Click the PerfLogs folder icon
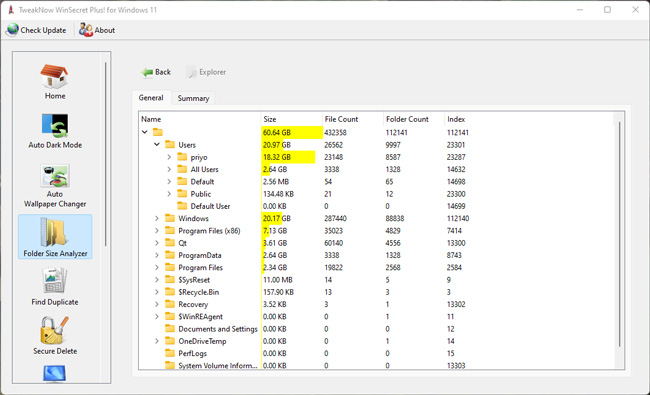 click(x=170, y=353)
